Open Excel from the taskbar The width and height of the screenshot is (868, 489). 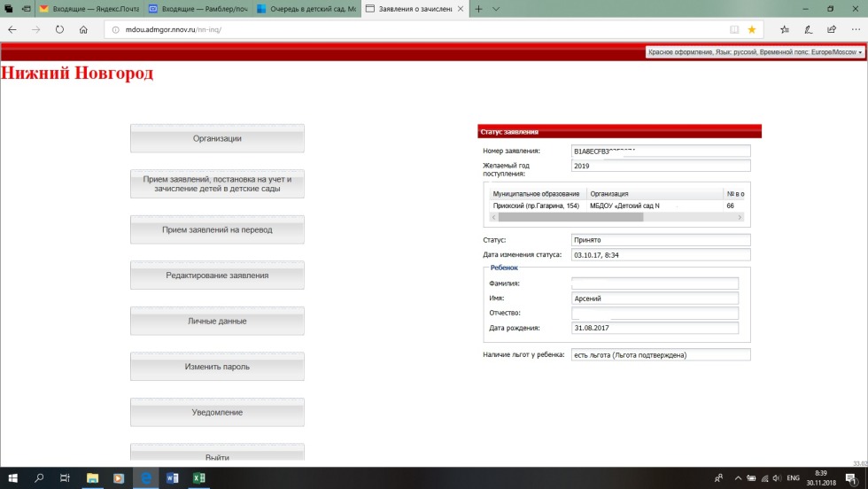point(199,478)
